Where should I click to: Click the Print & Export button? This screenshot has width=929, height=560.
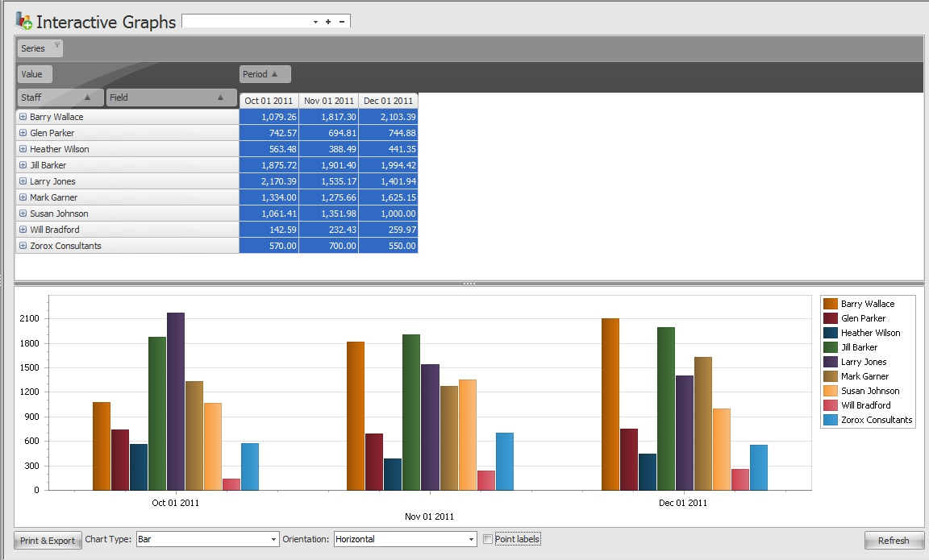pos(47,540)
